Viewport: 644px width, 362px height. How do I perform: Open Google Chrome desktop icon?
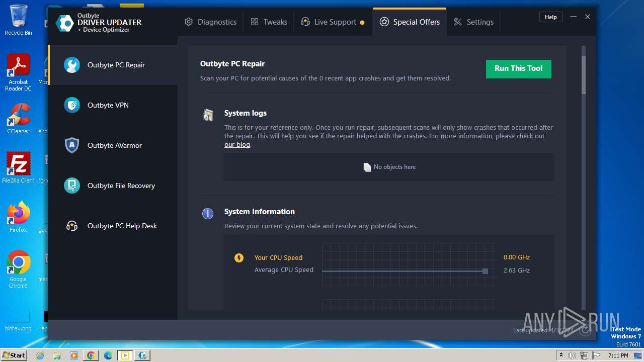pyautogui.click(x=18, y=269)
